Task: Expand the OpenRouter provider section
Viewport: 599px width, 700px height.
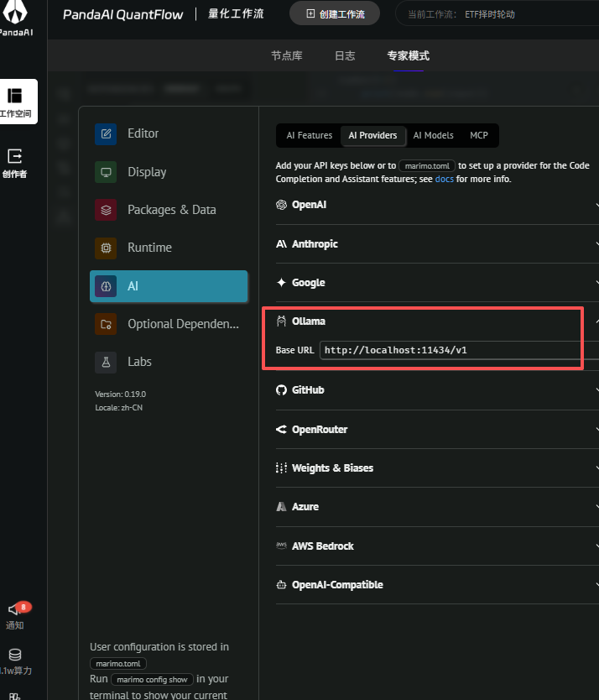Action: (x=437, y=430)
